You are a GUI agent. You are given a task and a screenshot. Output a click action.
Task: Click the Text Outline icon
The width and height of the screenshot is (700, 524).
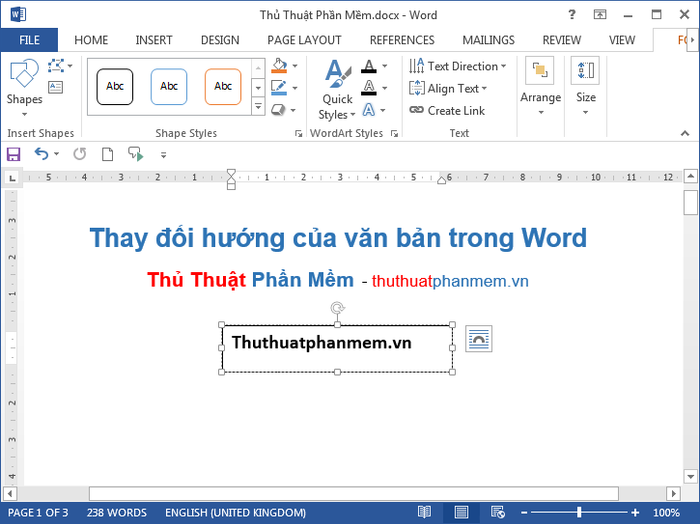[x=369, y=87]
